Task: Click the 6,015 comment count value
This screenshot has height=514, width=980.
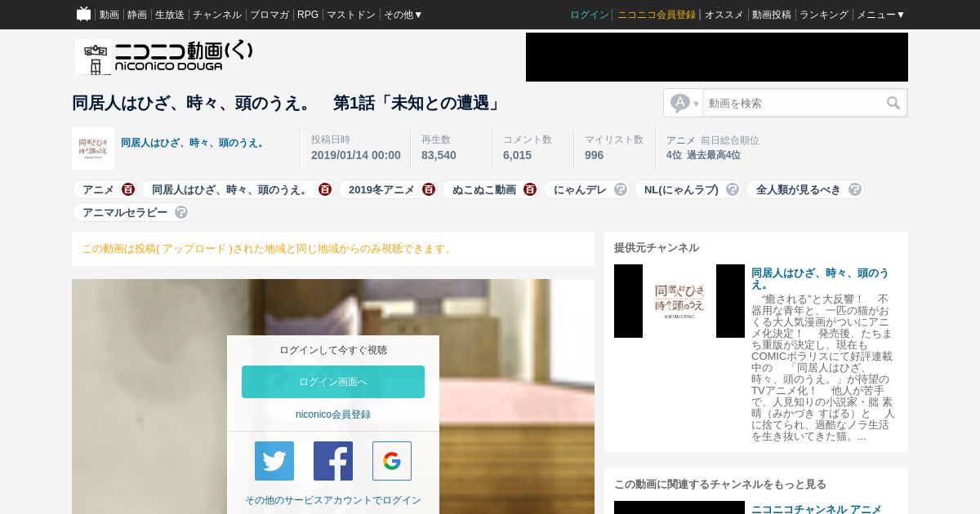Action: (517, 155)
